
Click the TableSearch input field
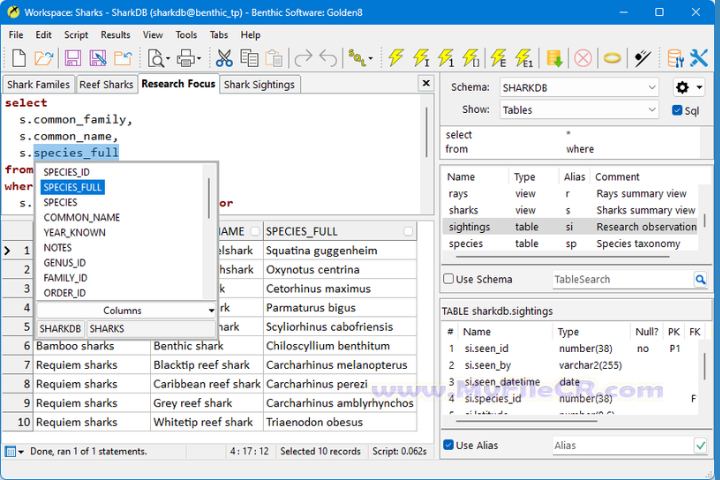623,279
